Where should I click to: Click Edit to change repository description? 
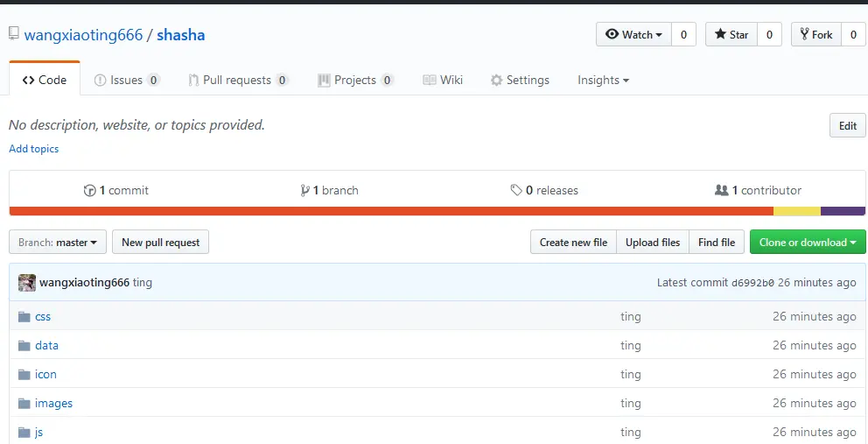848,125
